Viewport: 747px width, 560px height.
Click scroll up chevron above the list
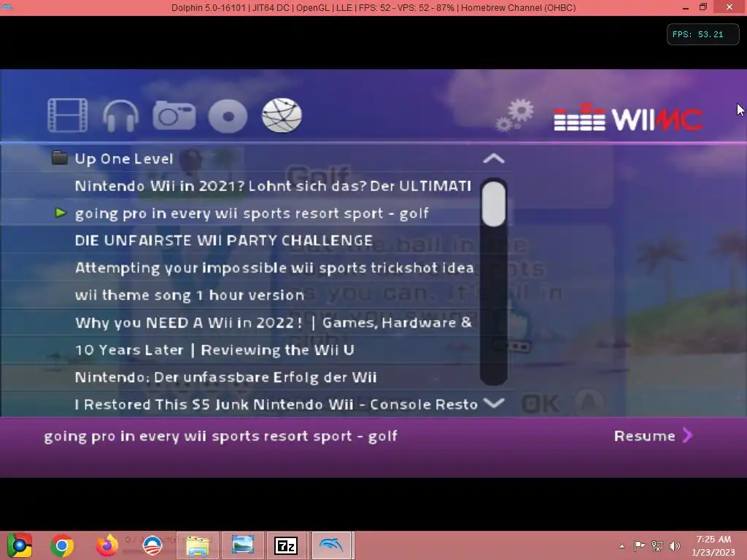click(x=494, y=158)
